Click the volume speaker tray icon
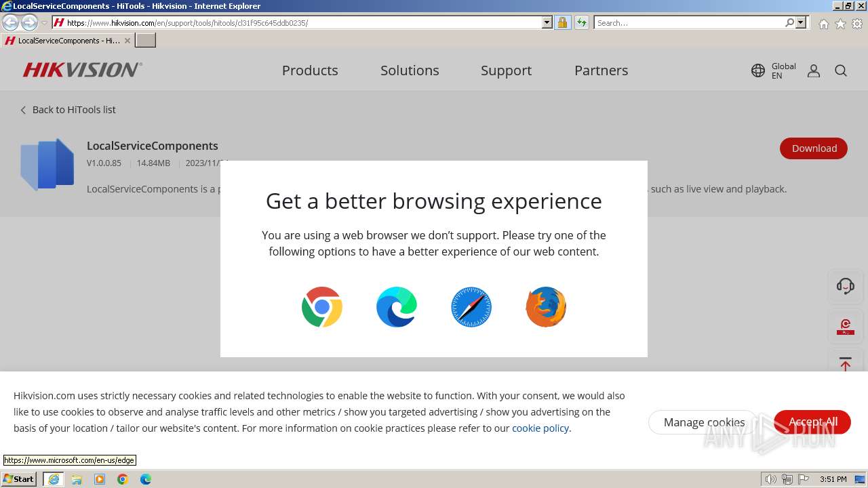868x488 pixels. point(771,479)
